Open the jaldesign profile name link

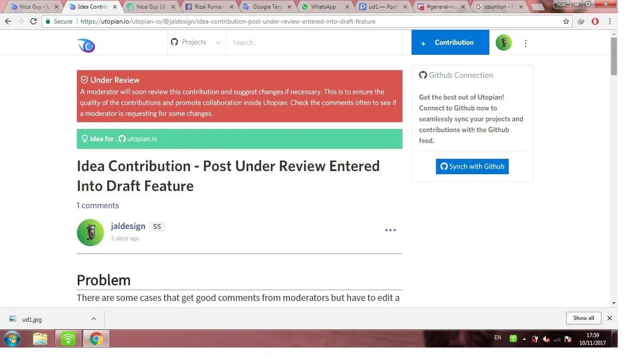[128, 226]
